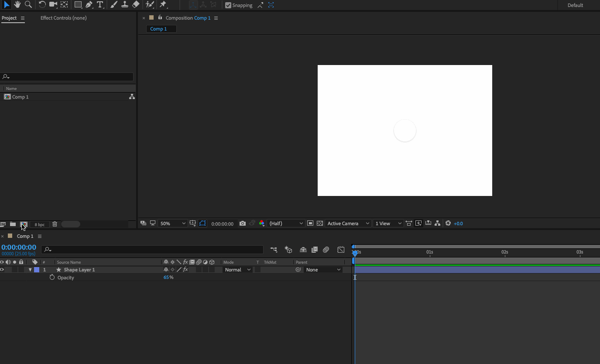Select the Clone Stamp tool

click(125, 5)
